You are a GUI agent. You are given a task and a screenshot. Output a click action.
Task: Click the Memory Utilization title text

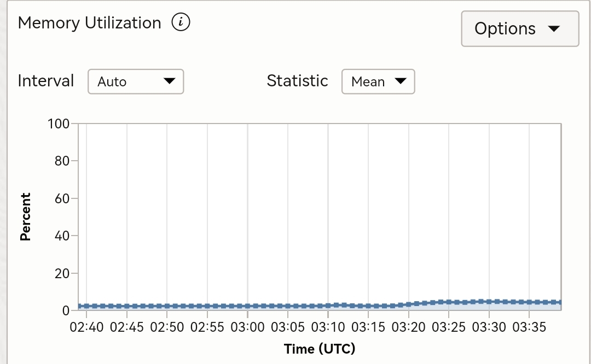tap(90, 23)
